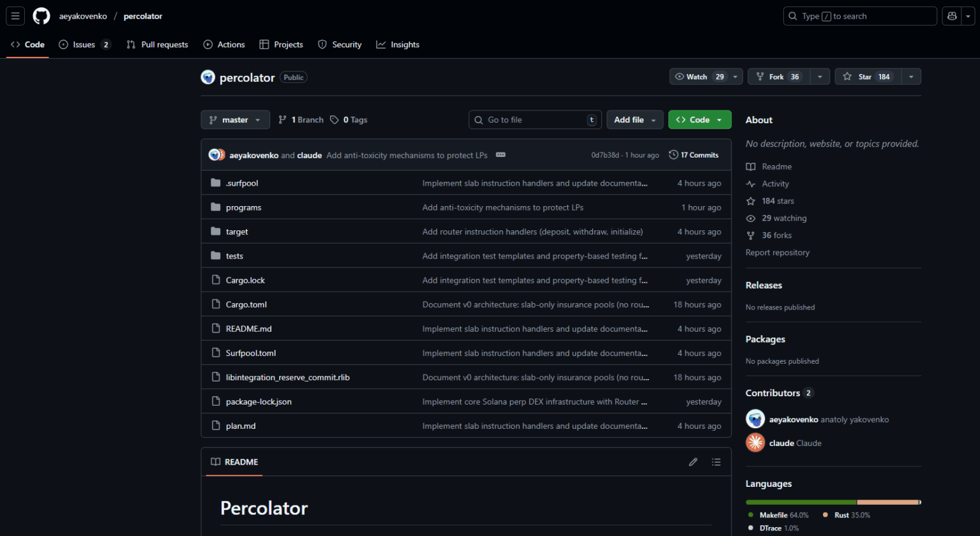Open the README outline list icon

tap(716, 462)
